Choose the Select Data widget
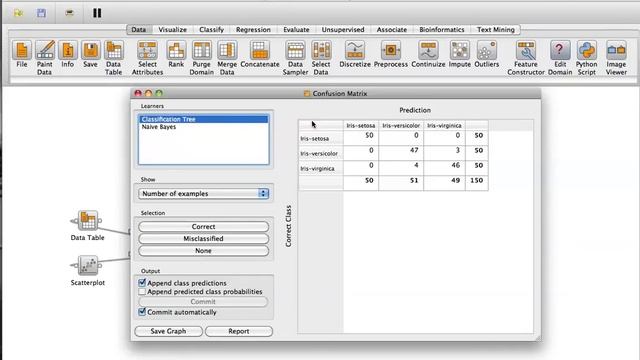The image size is (640, 360). (321, 50)
